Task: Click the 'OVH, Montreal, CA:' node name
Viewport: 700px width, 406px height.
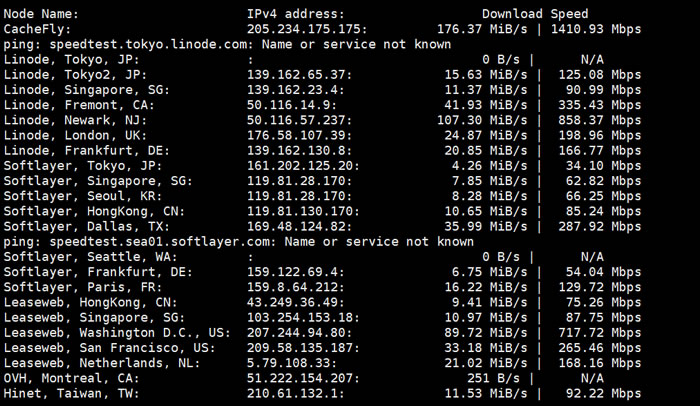Action: 71,379
